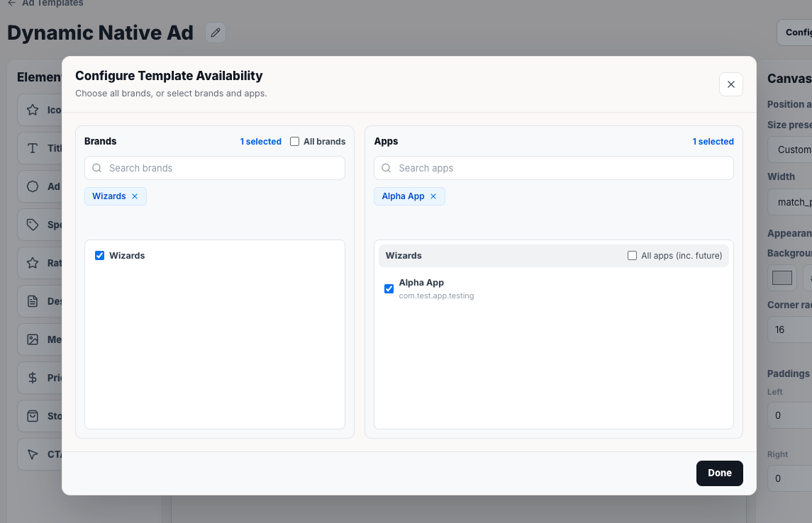Focus the Search brands field
Screen dimensions: 812x523
214,168
